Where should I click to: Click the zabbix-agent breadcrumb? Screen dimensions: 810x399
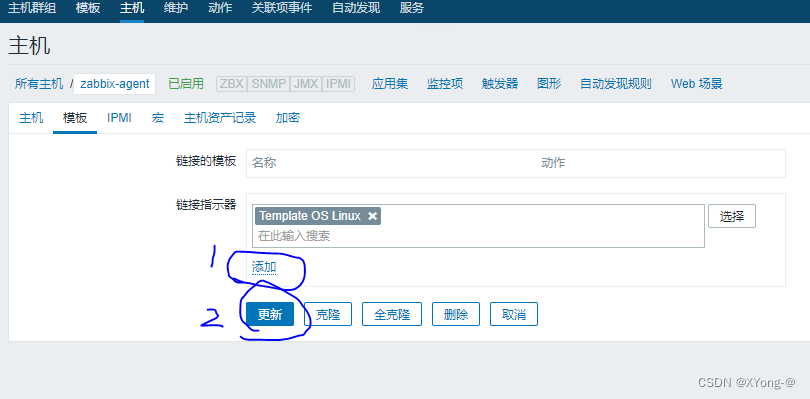[115, 84]
